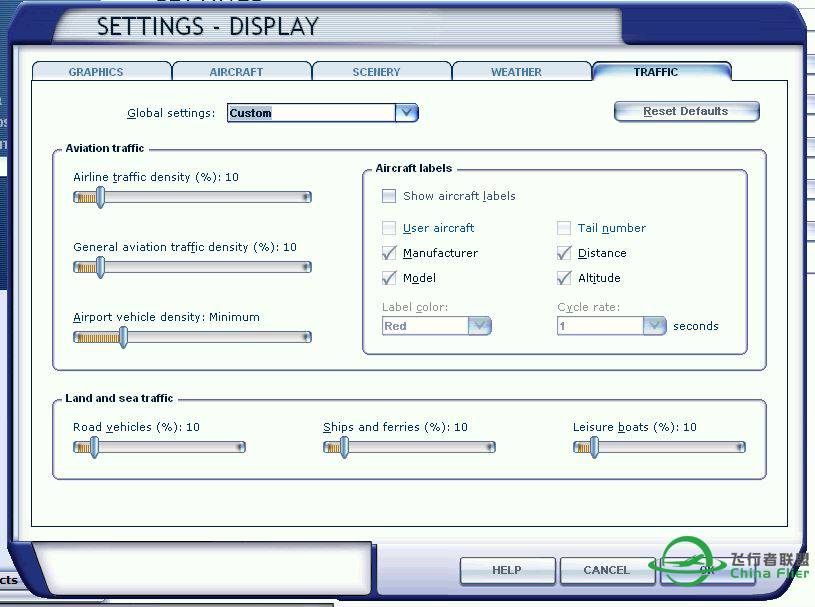Image resolution: width=815 pixels, height=607 pixels.
Task: Toggle the User aircraft checkbox
Action: pyautogui.click(x=389, y=228)
